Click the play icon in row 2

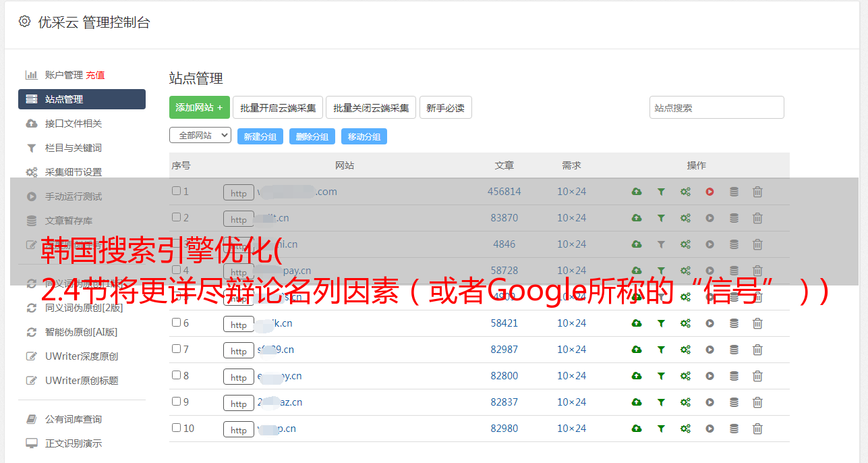coord(710,218)
